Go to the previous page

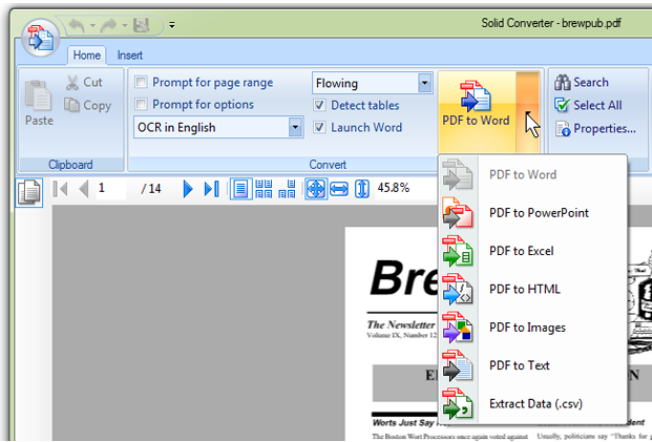tap(84, 189)
